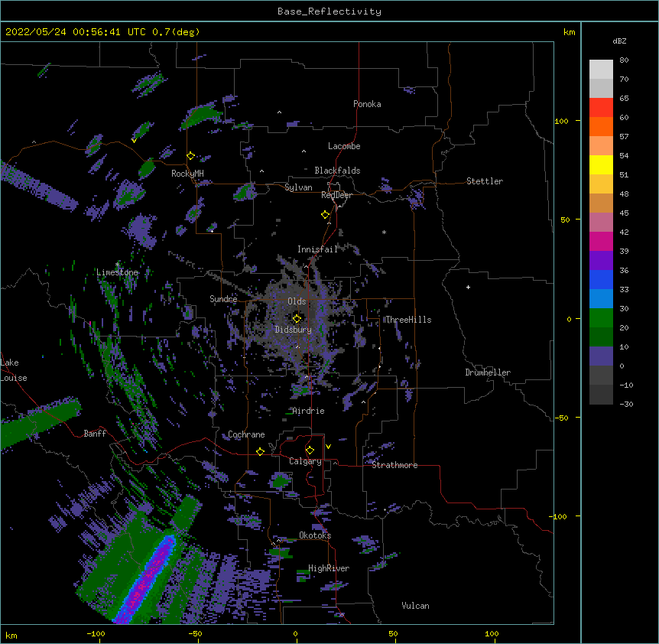Click the yellow diamond marker below Cochrane
This screenshot has height=644, width=659.
pyautogui.click(x=260, y=451)
